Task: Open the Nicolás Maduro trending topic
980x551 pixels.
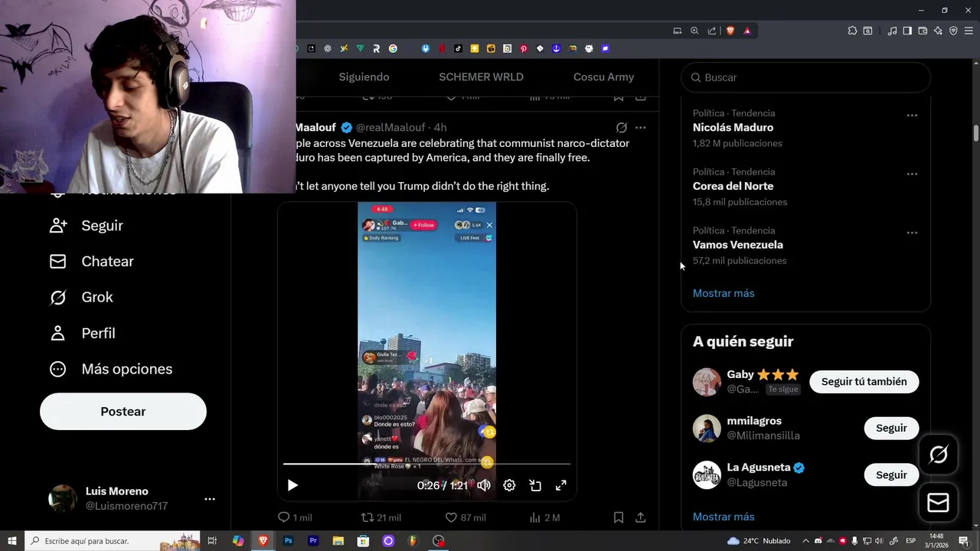Action: [x=733, y=128]
